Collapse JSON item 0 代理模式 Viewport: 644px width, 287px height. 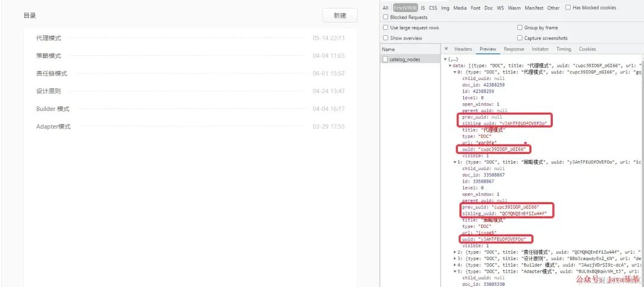pos(454,72)
